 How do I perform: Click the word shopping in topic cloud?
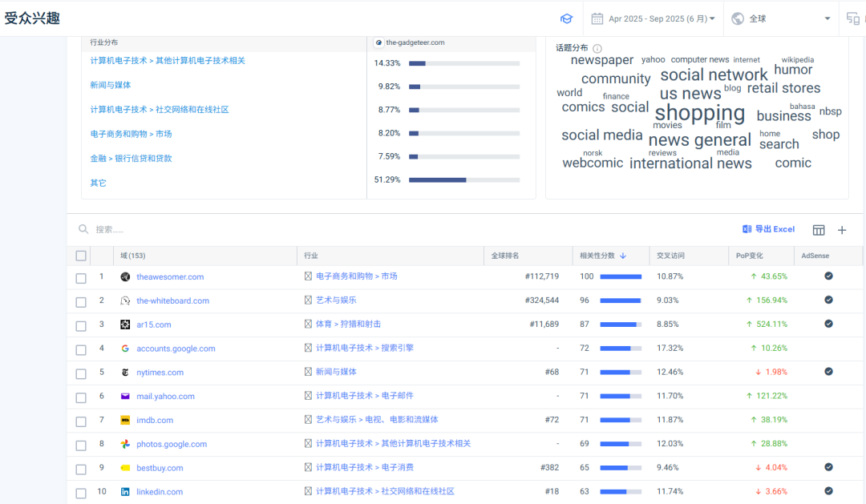click(x=700, y=113)
